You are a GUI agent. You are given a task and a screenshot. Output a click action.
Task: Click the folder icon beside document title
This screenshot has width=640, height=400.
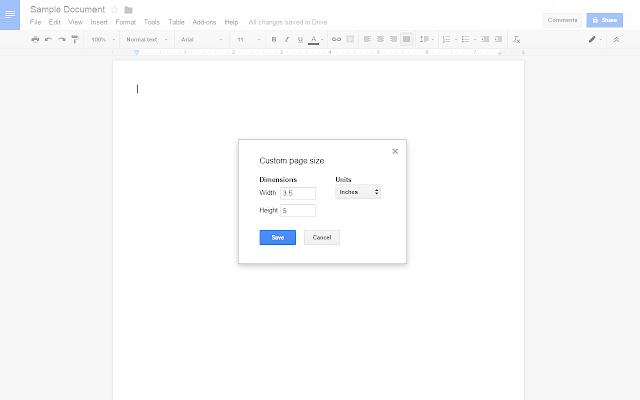pyautogui.click(x=128, y=9)
